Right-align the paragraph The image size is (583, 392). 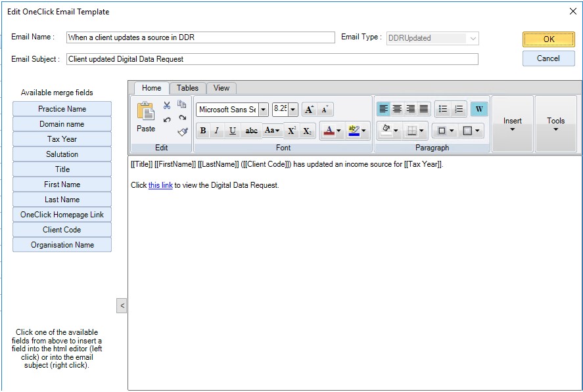click(x=411, y=109)
